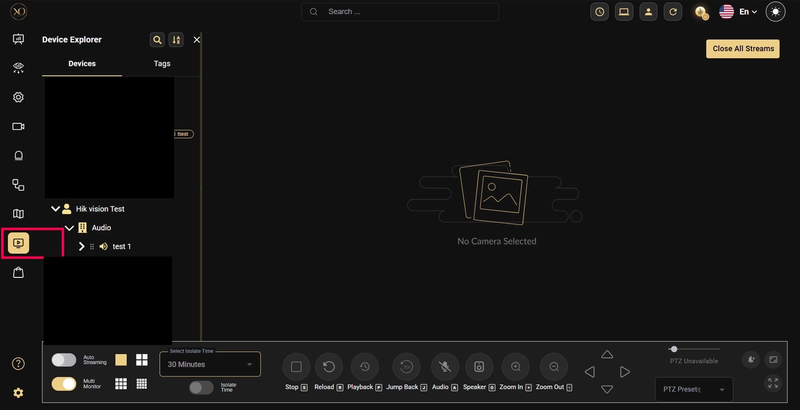Enter fullscreen with the expand arrows icon
Viewport: 800px width, 410px height.
pyautogui.click(x=773, y=383)
